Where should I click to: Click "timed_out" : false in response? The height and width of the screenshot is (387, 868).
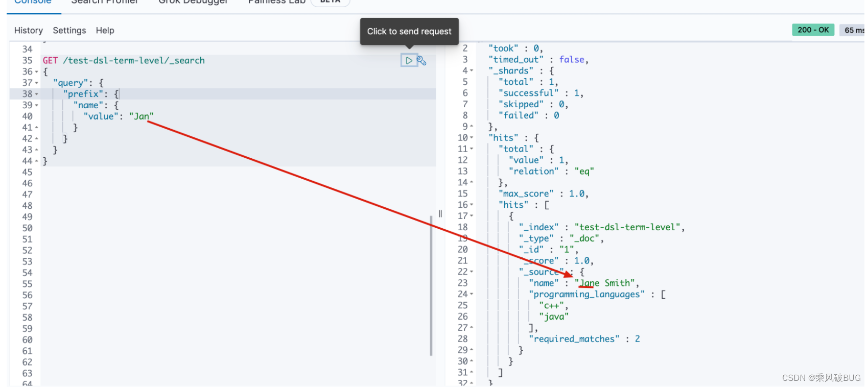538,60
